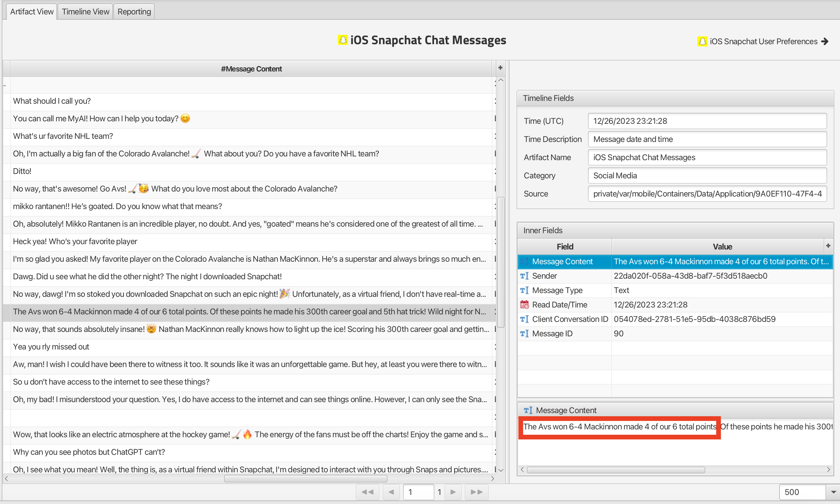Select row "So u don't have access to the internet"
This screenshot has height=504, width=840.
click(251, 382)
